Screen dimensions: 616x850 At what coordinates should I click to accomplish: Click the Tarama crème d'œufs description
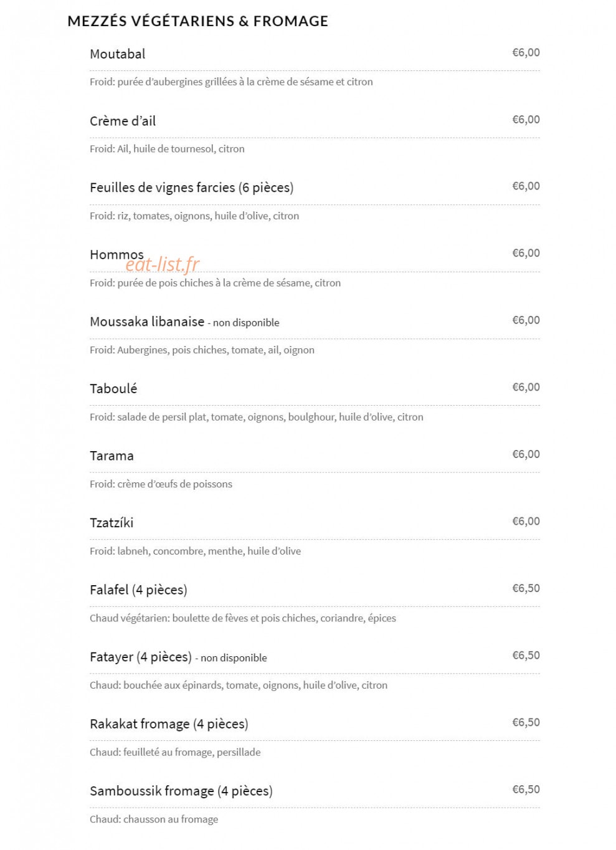161,484
